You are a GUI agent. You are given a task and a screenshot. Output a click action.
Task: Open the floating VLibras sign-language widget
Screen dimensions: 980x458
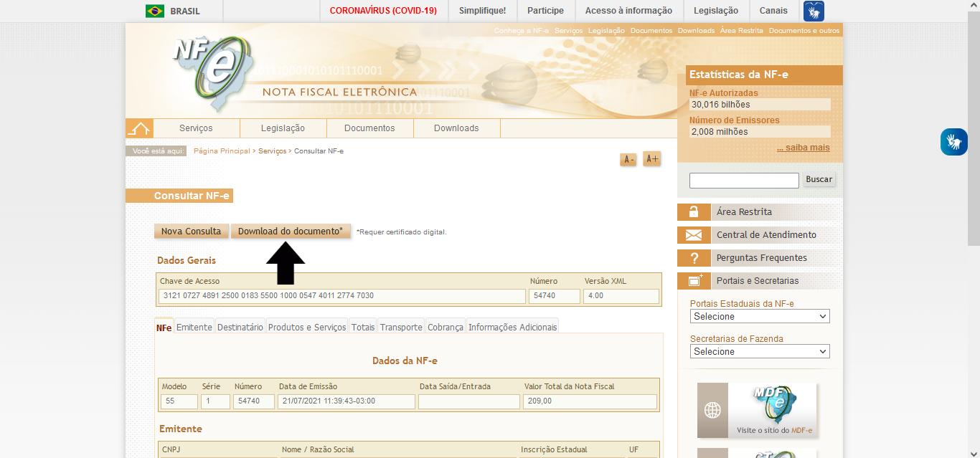coord(954,142)
